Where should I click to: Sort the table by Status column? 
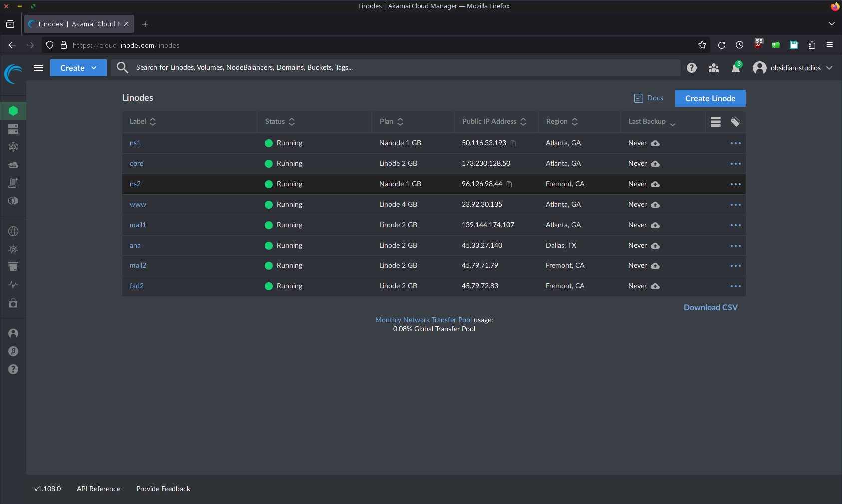click(280, 122)
